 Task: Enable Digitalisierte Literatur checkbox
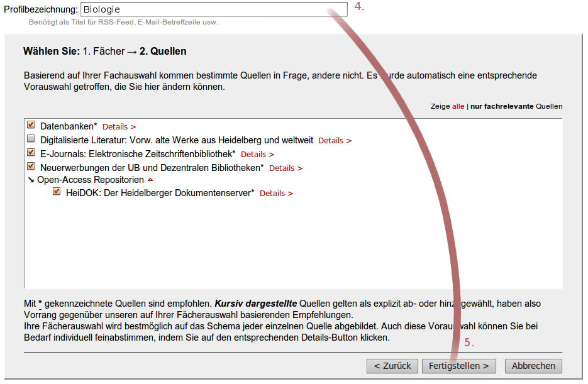pos(31,139)
